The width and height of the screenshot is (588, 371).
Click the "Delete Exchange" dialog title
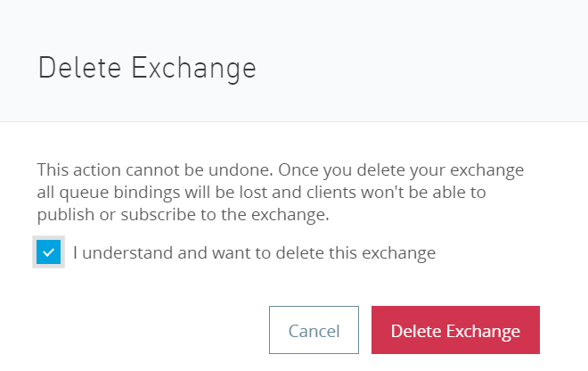pyautogui.click(x=147, y=68)
